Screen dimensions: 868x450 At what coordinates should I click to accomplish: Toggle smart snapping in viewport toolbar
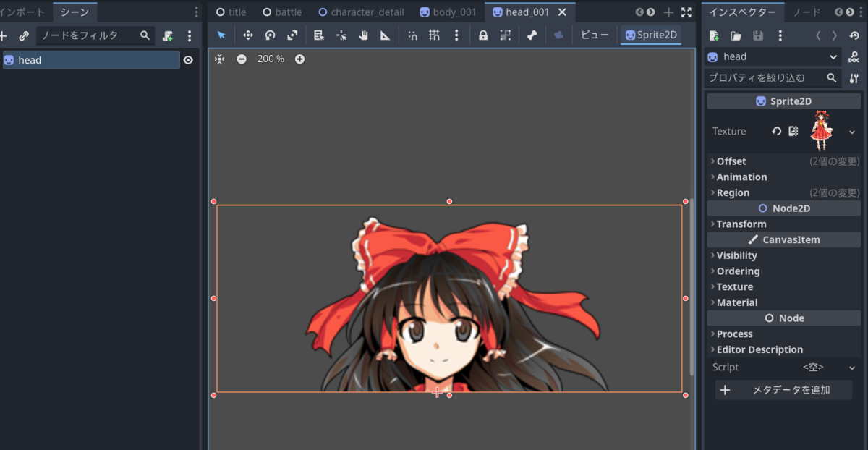(412, 35)
